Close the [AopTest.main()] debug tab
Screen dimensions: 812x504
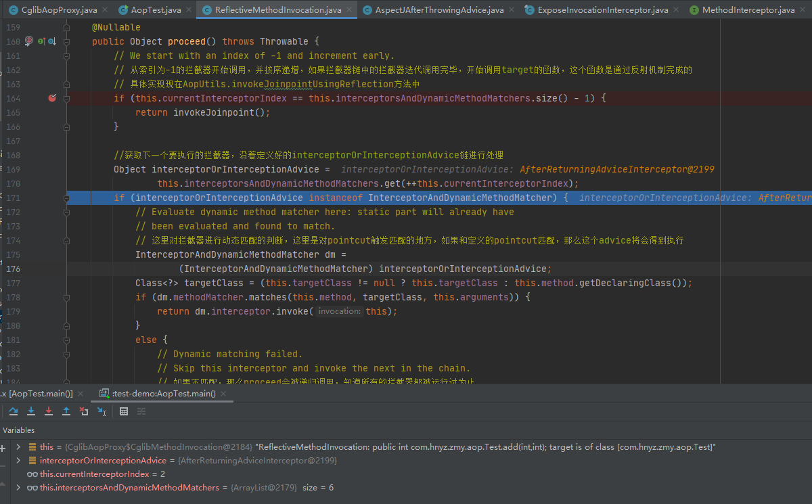tap(81, 393)
